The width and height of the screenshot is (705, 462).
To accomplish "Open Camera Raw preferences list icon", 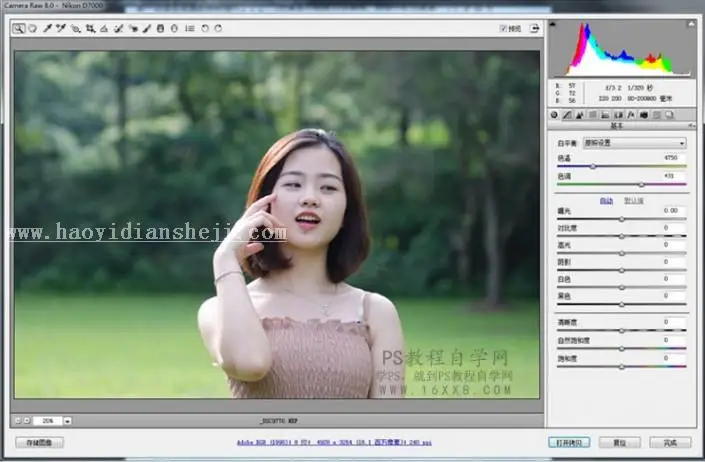I will [x=190, y=29].
